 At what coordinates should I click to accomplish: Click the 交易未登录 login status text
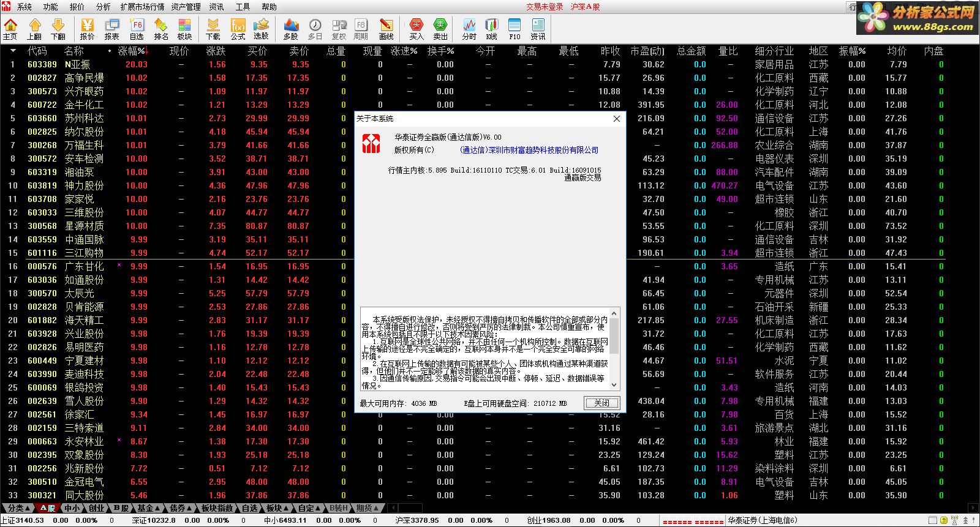coord(545,7)
